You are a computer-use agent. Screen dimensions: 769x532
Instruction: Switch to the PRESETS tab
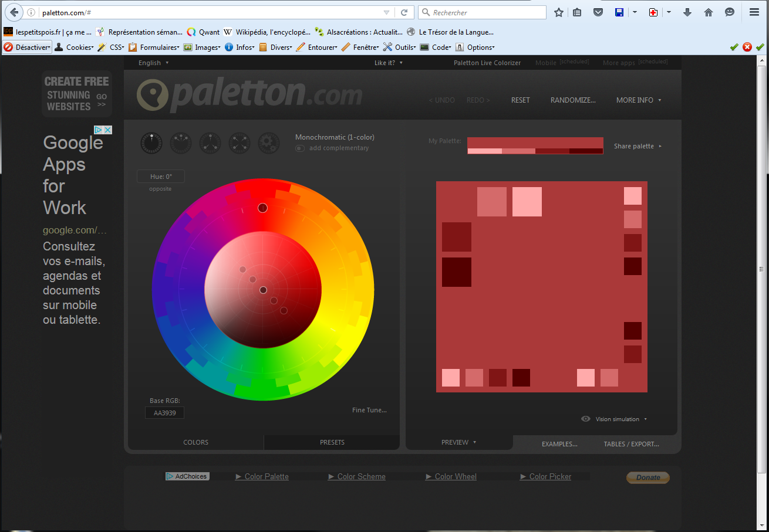coord(332,442)
